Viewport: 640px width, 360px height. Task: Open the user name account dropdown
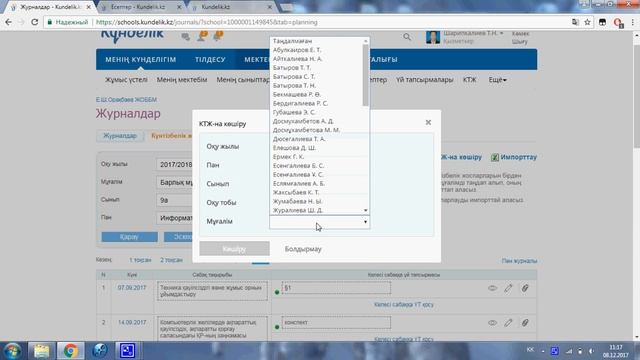click(x=473, y=33)
